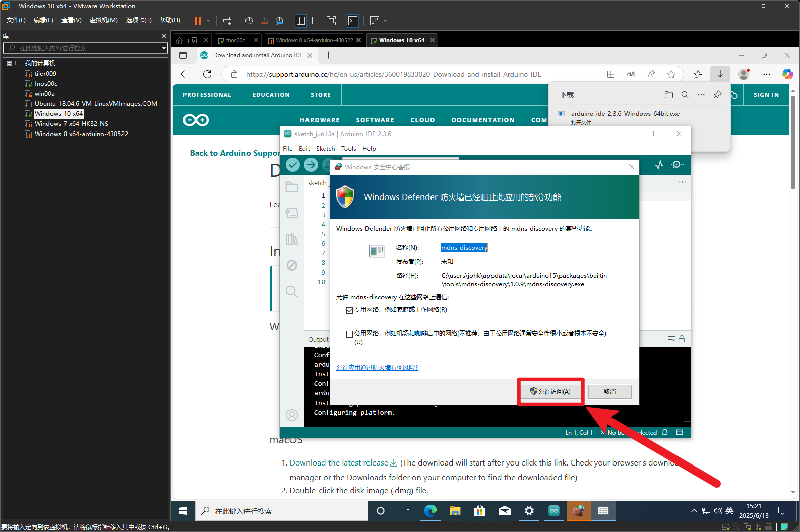800x532 pixels.
Task: Open the Sketchbook folder icon in IDE sidebar
Action: coord(292,187)
